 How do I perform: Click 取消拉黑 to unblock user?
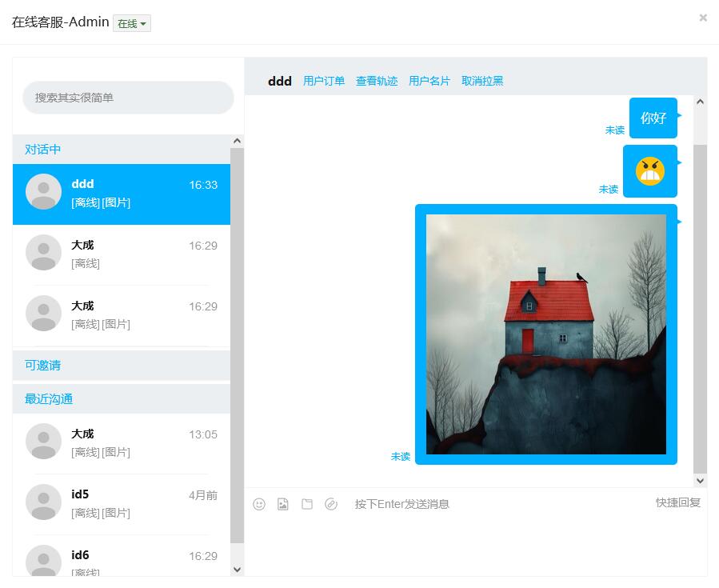[482, 81]
